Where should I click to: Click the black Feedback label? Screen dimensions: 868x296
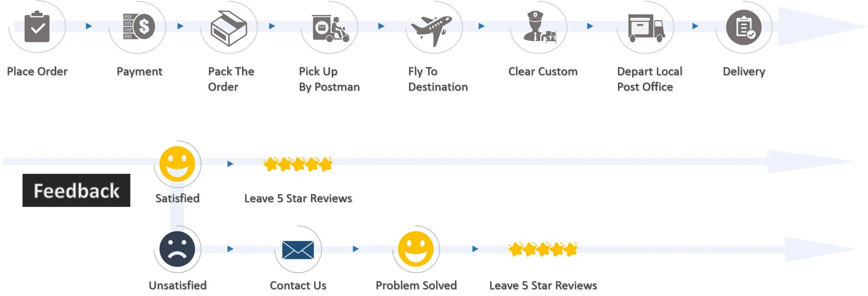(76, 190)
